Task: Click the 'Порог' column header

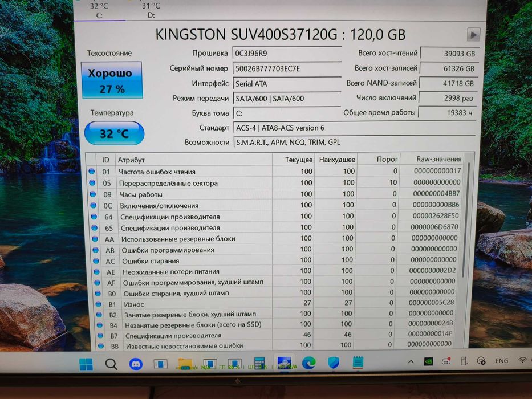Action: (x=379, y=159)
